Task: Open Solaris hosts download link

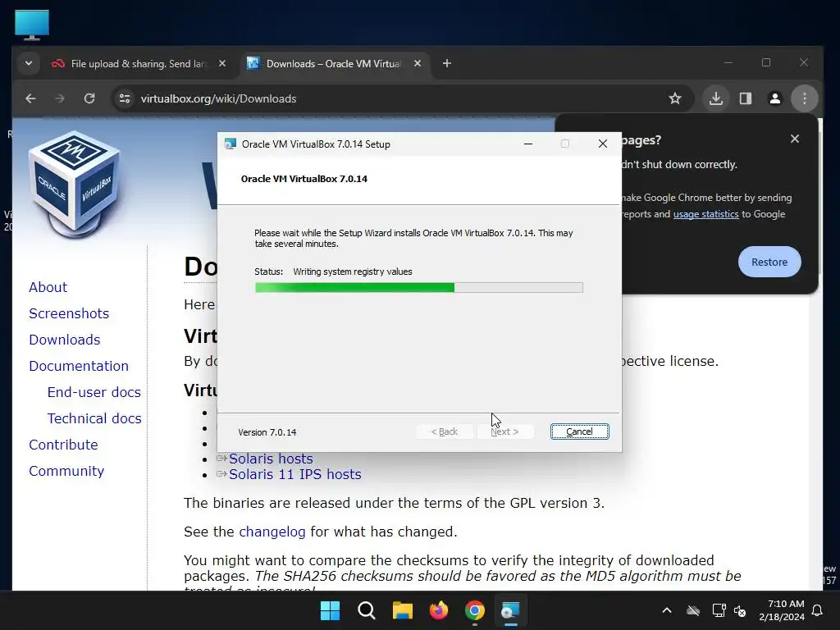Action: pos(271,459)
